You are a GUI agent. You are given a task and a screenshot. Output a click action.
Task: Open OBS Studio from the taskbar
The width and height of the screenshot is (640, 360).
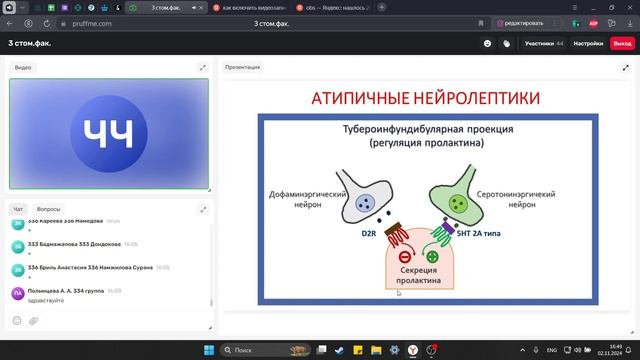click(x=431, y=350)
